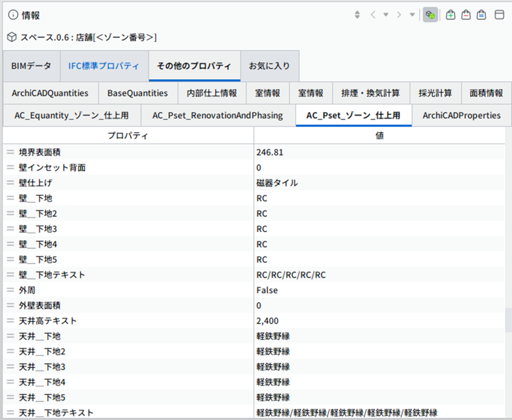Image resolution: width=512 pixels, height=420 pixels.
Task: Open the IFC標準プロパティ tab
Action: pos(104,66)
